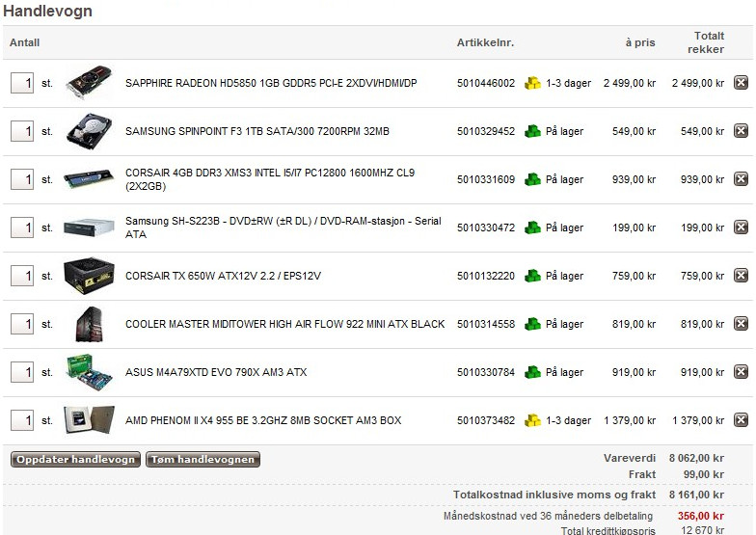Open the Cooler Master case thumbnail
This screenshot has width=756, height=535.
89,324
